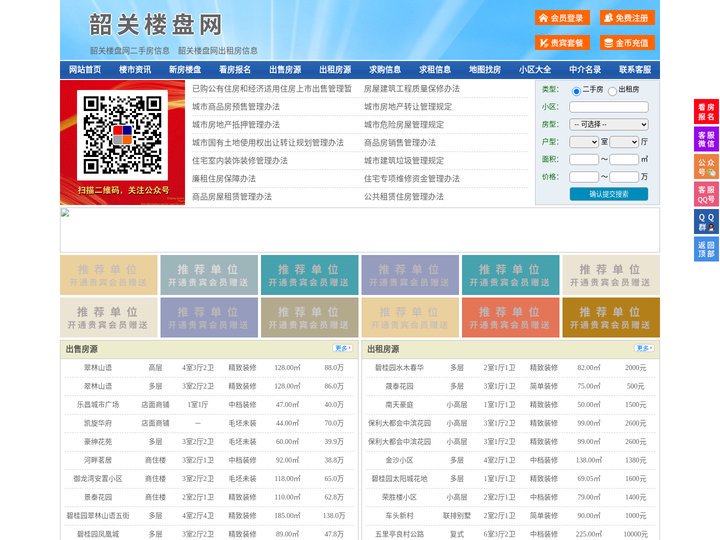
Task: Open the 小区大全 nav item
Action: point(535,70)
